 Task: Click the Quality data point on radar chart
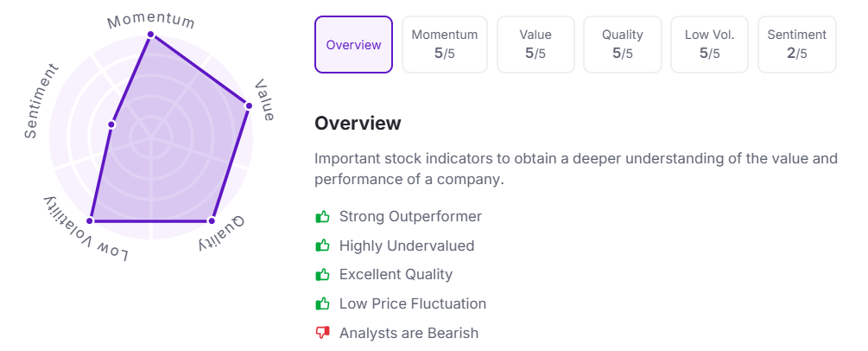[211, 220]
